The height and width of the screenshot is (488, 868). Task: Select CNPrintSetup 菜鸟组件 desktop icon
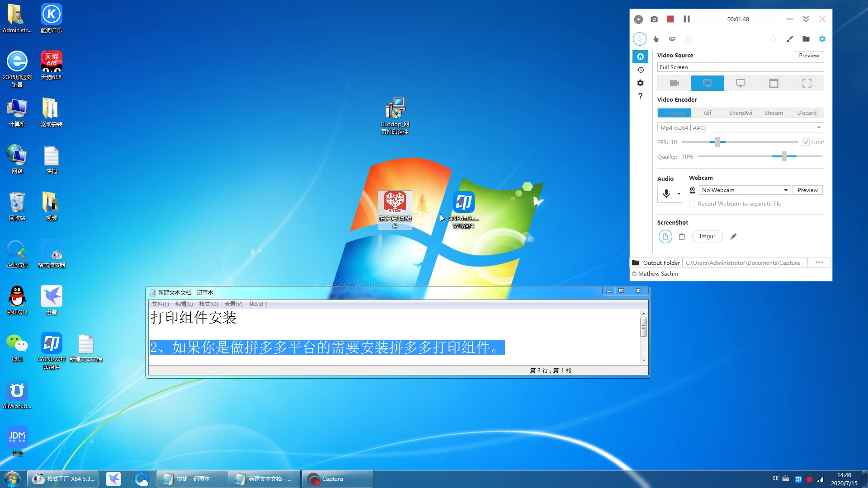click(x=463, y=210)
